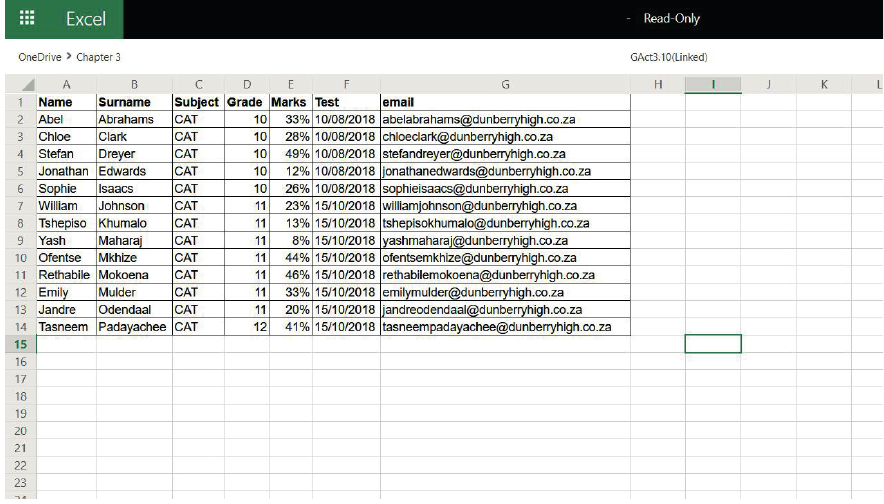This screenshot has width=884, height=504.
Task: Select Abel's 10/08/2018 test date cell
Action: [347, 120]
